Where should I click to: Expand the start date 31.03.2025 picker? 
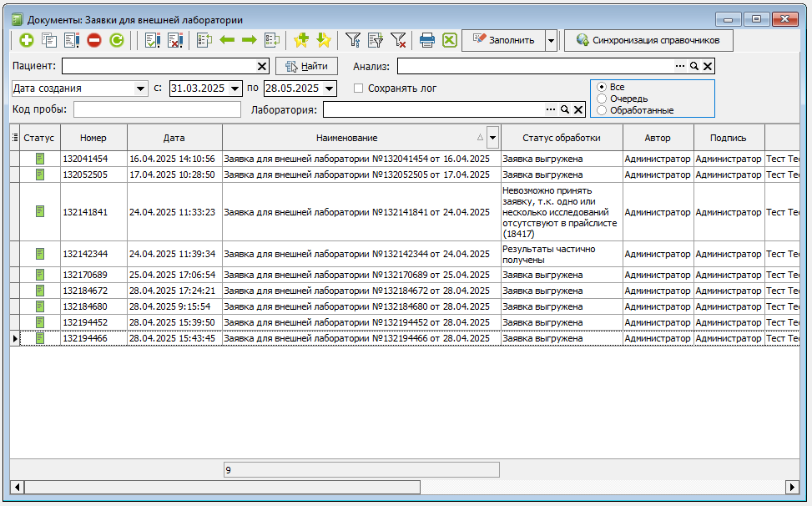coord(235,89)
